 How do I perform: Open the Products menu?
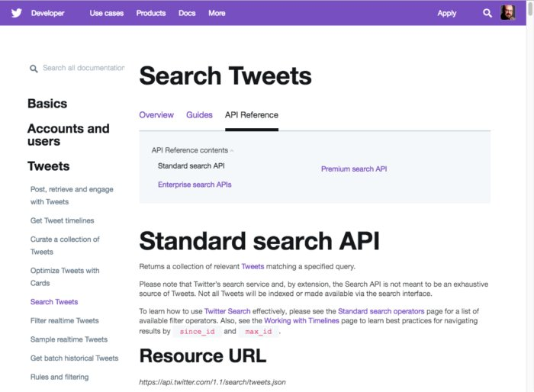click(x=151, y=13)
